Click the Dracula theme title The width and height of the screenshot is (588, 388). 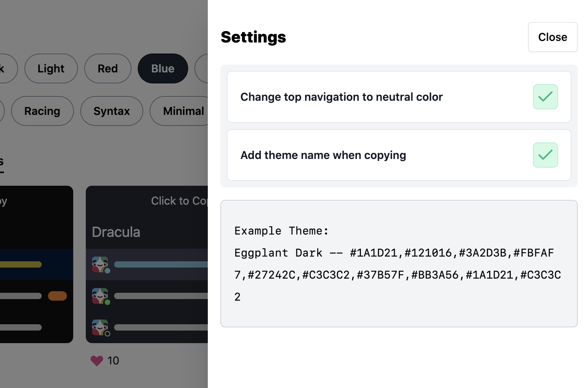click(x=116, y=232)
